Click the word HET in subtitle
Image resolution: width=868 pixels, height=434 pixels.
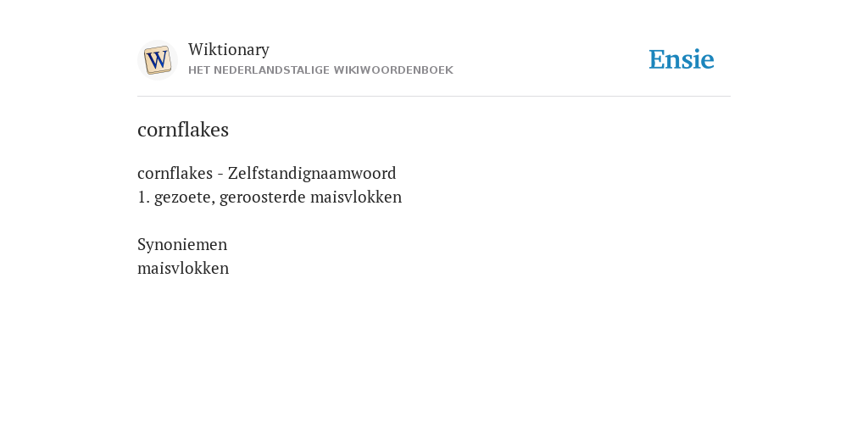tap(198, 70)
